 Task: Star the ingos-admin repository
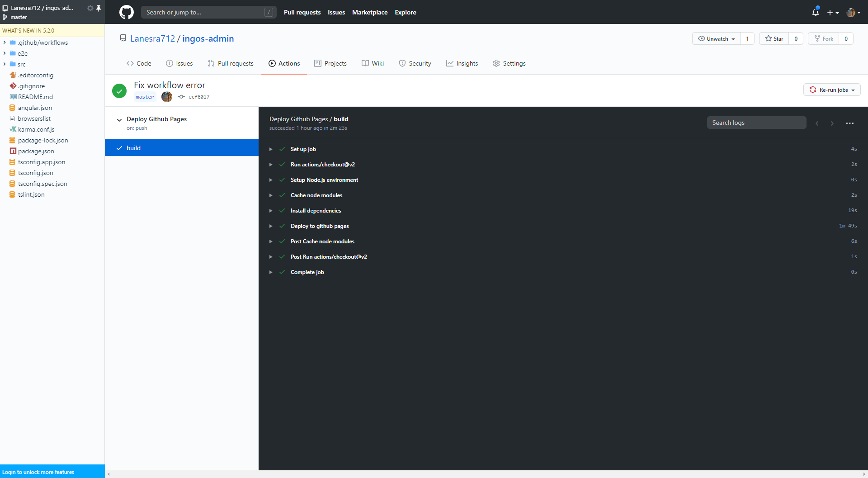774,38
